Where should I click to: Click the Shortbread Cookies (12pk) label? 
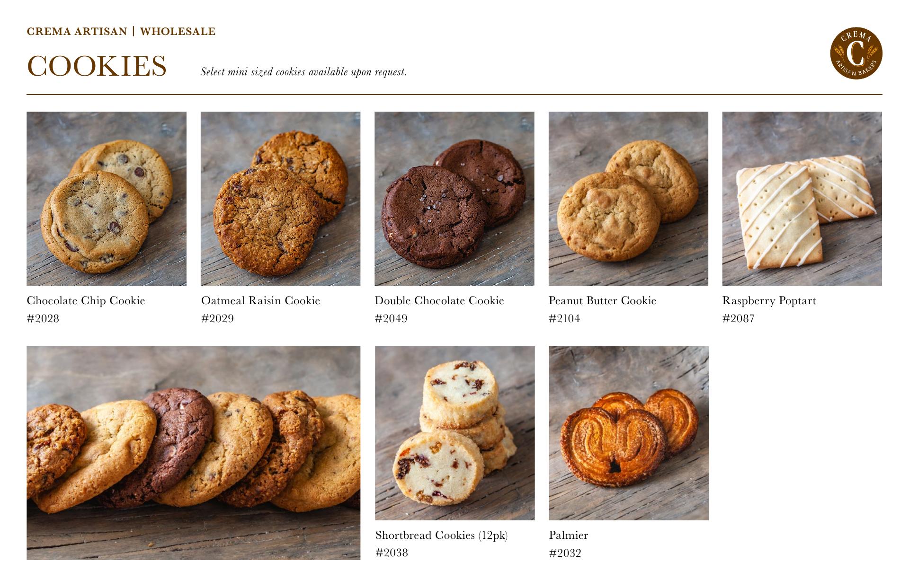tap(442, 535)
